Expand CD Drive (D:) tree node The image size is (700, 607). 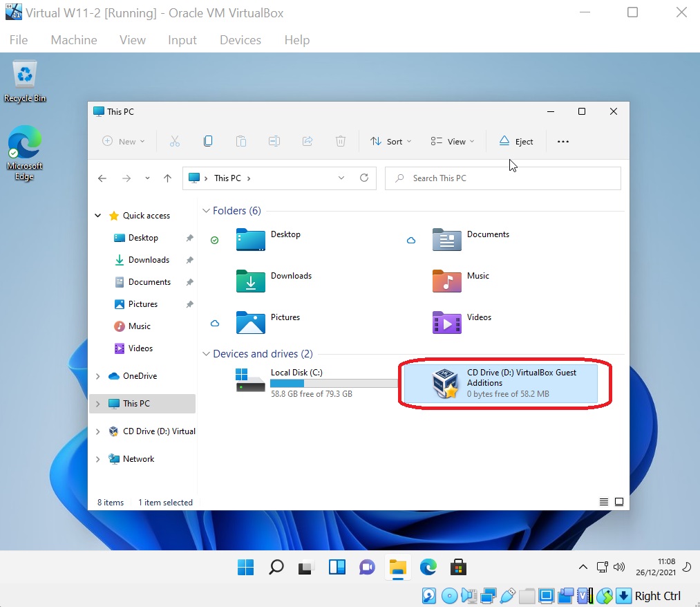coord(97,431)
